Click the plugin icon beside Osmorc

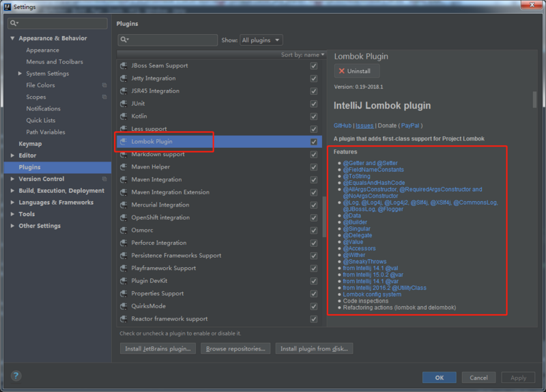click(x=124, y=230)
